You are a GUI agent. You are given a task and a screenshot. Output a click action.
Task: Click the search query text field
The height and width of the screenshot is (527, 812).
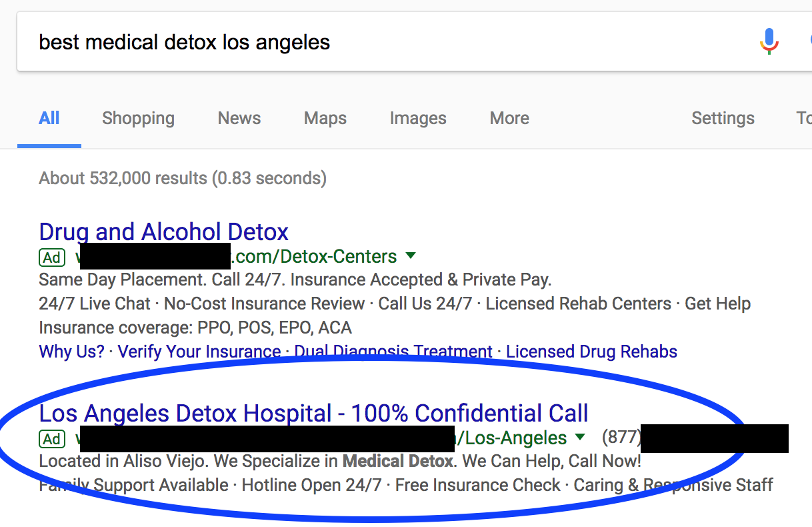[380, 43]
